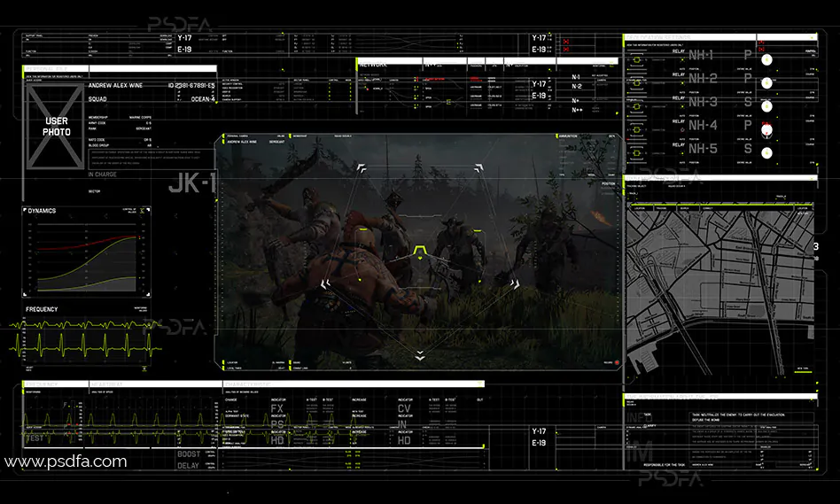This screenshot has height=504, width=840.
Task: Click the OCEAN-4 squad value
Action: pos(203,99)
